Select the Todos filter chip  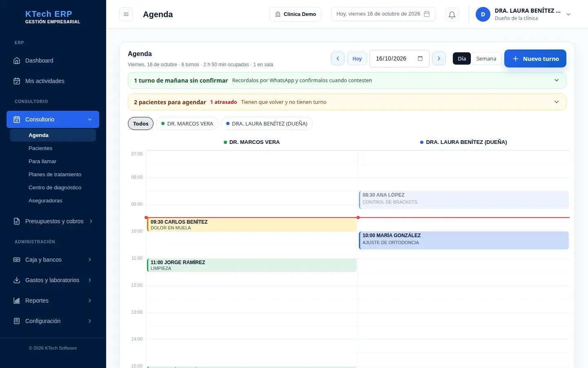141,123
